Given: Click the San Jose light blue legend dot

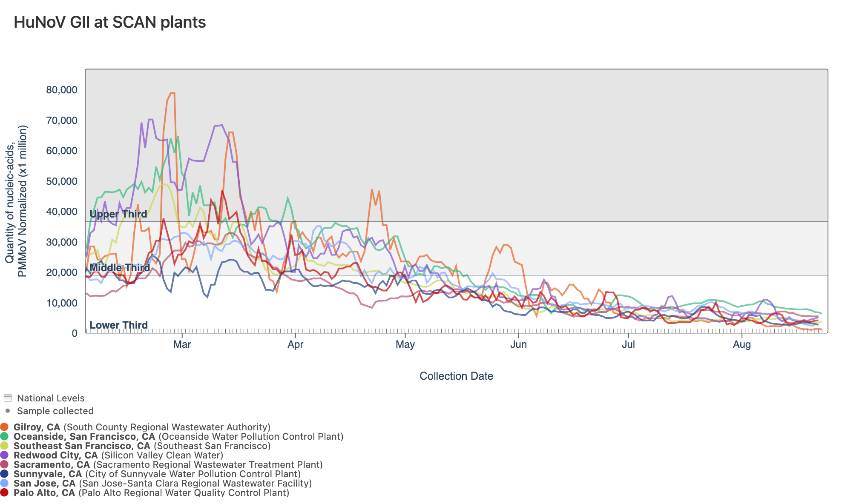Looking at the screenshot, I should pos(4,483).
